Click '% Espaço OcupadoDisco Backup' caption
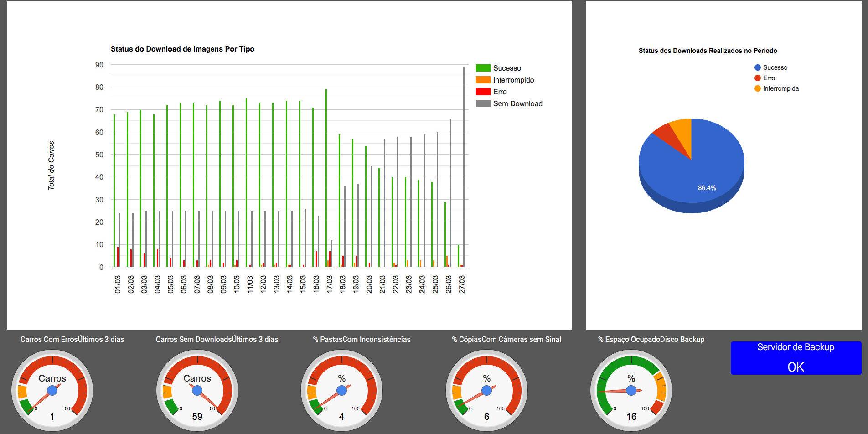The width and height of the screenshot is (868, 434). pyautogui.click(x=651, y=339)
